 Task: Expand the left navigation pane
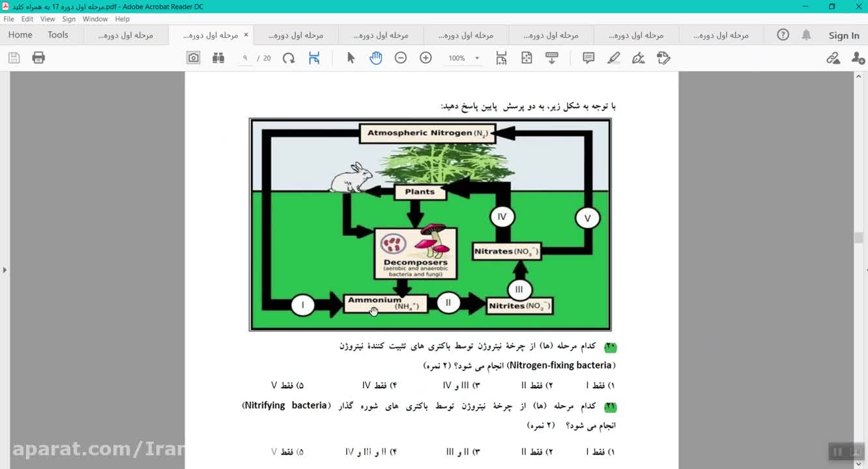pyautogui.click(x=5, y=269)
